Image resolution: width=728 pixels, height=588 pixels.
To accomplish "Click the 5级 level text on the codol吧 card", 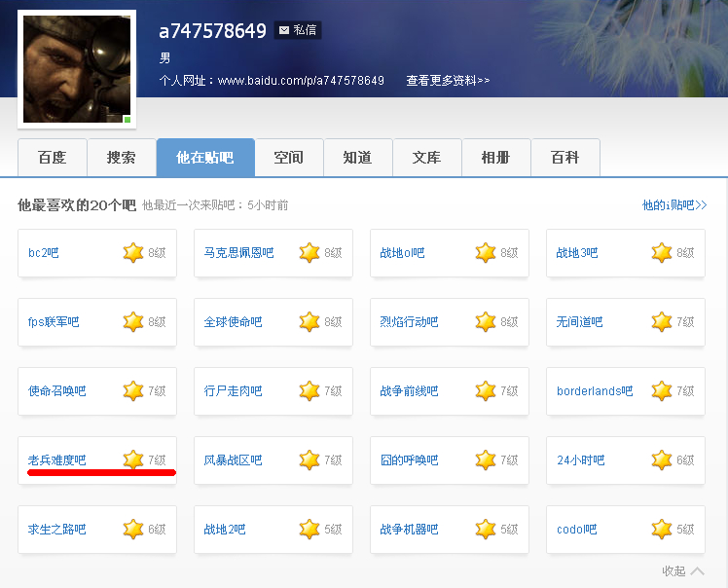I will click(685, 529).
